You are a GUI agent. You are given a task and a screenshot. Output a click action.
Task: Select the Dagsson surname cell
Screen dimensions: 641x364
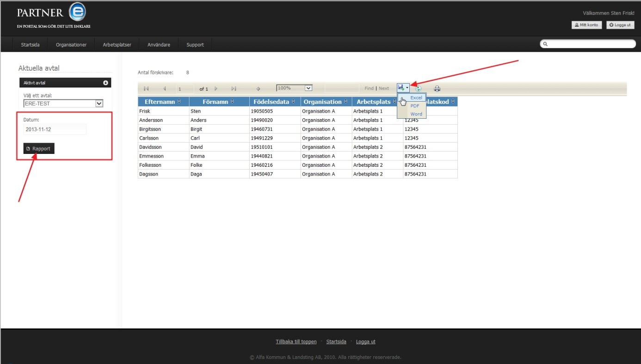point(164,174)
